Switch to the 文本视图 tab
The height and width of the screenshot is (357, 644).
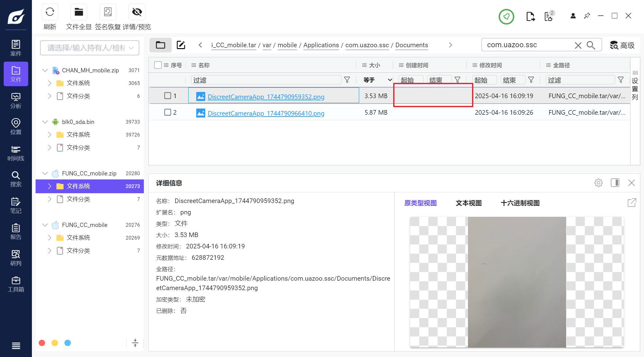(x=469, y=203)
